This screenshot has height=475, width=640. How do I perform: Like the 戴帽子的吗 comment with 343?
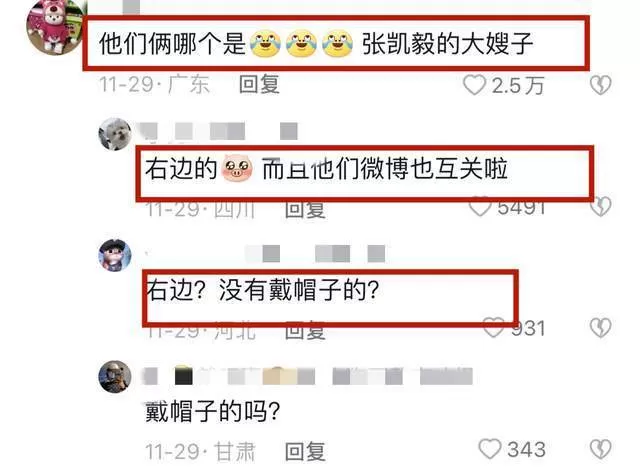(x=490, y=449)
